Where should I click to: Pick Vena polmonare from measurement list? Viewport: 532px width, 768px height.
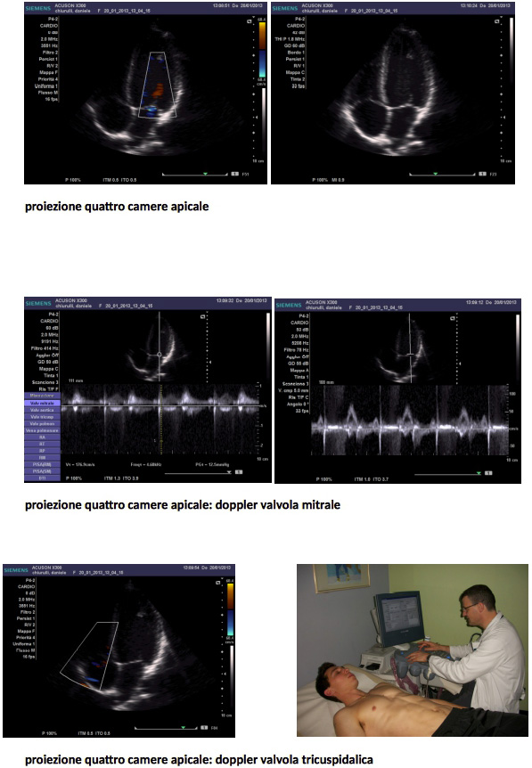tap(42, 430)
